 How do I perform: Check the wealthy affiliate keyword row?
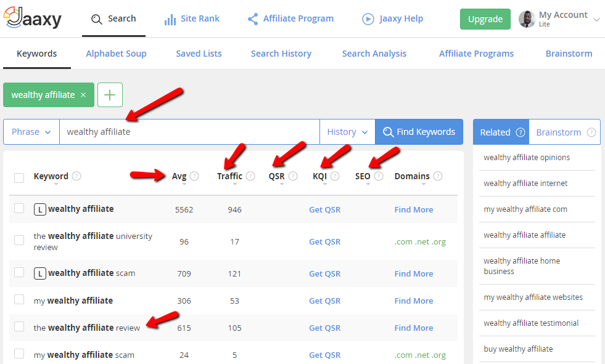click(x=19, y=208)
